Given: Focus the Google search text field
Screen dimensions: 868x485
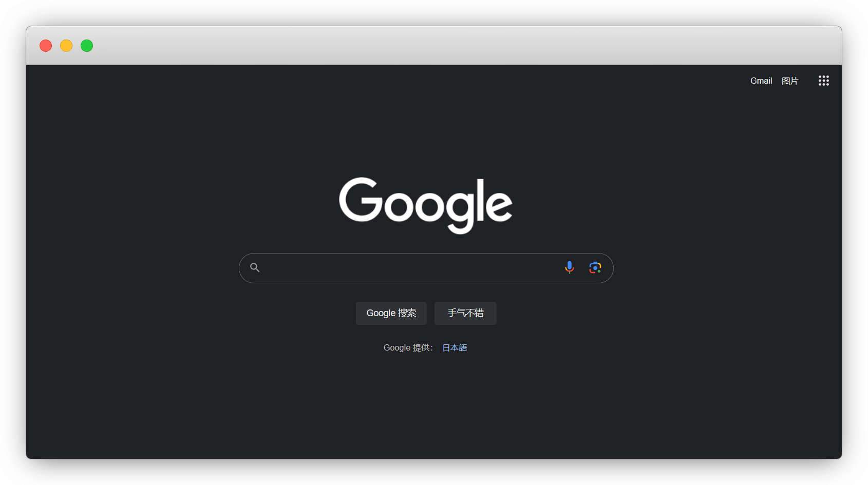Looking at the screenshot, I should coord(411,268).
